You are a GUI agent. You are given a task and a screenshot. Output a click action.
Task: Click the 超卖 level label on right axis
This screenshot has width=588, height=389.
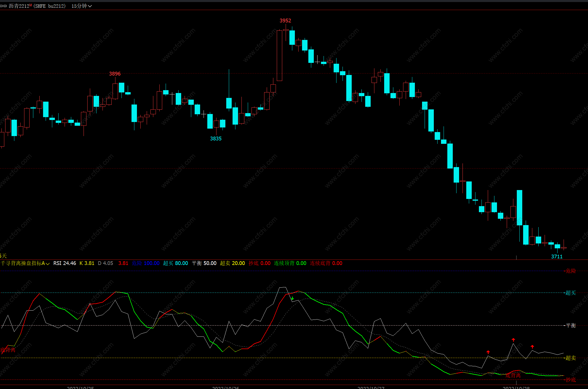coord(570,358)
